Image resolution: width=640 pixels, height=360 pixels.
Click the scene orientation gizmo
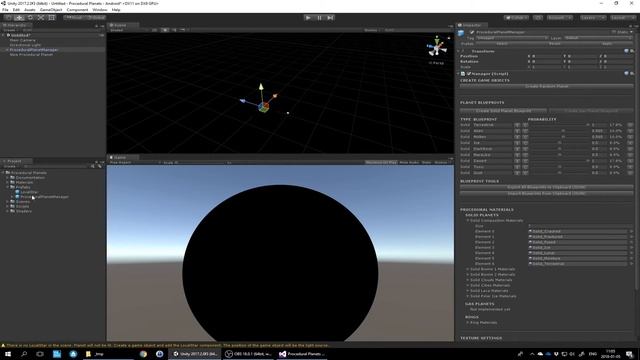[437, 48]
